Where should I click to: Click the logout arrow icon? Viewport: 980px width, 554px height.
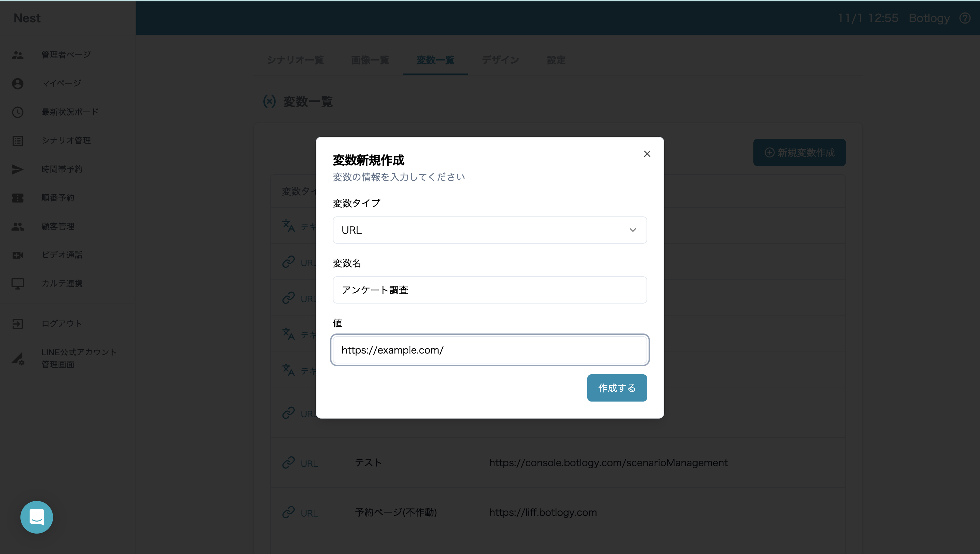click(17, 324)
